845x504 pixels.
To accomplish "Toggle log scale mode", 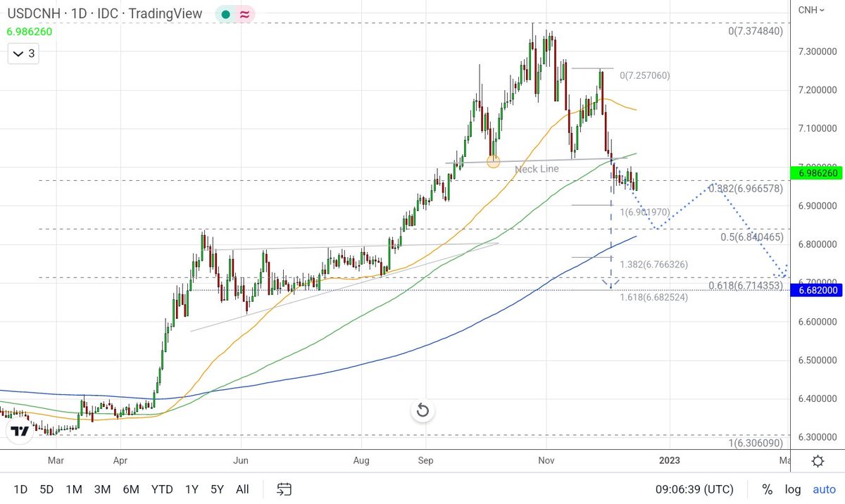I will click(793, 489).
